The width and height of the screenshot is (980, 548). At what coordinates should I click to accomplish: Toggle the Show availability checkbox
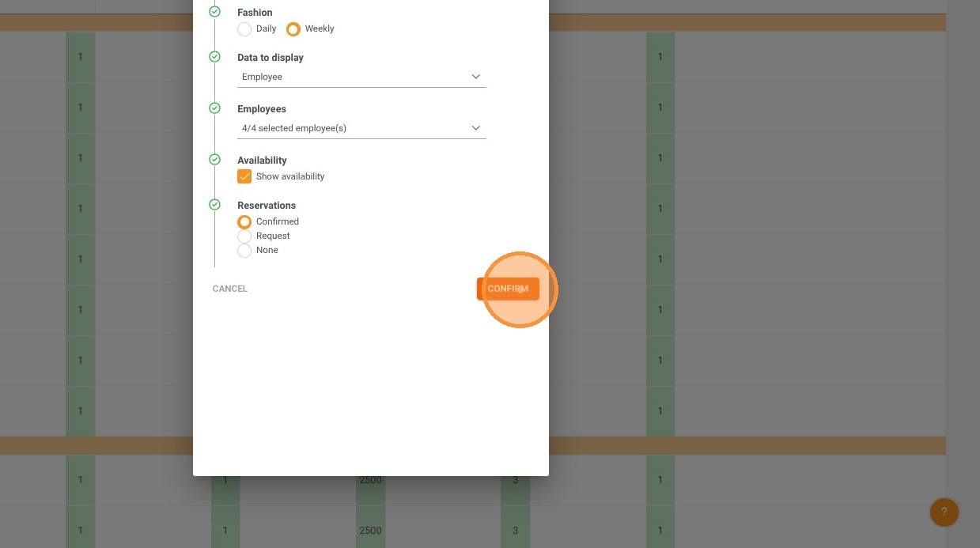click(x=244, y=176)
